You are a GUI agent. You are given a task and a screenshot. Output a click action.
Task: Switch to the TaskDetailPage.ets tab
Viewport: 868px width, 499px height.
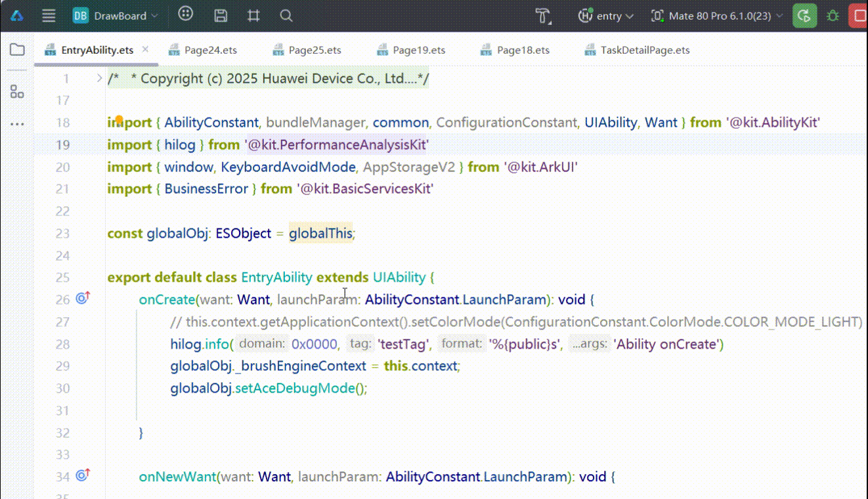click(x=637, y=50)
